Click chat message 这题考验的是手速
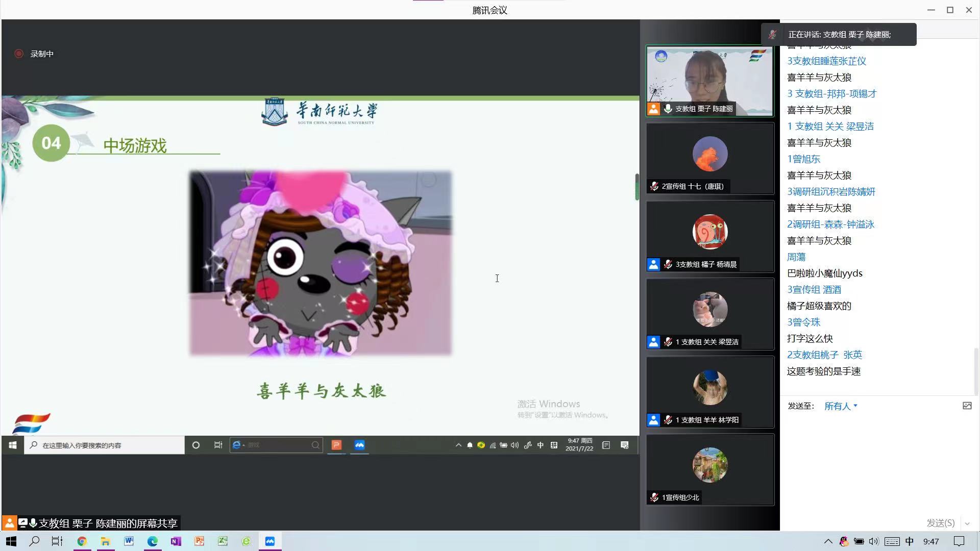The width and height of the screenshot is (980, 551). (824, 371)
